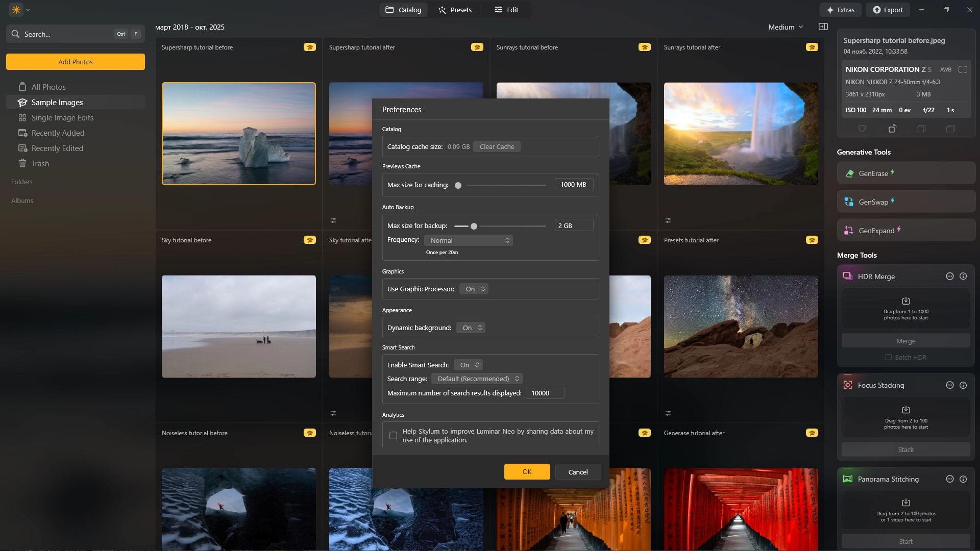Confirm preferences with OK button
This screenshot has width=980, height=551.
(527, 472)
